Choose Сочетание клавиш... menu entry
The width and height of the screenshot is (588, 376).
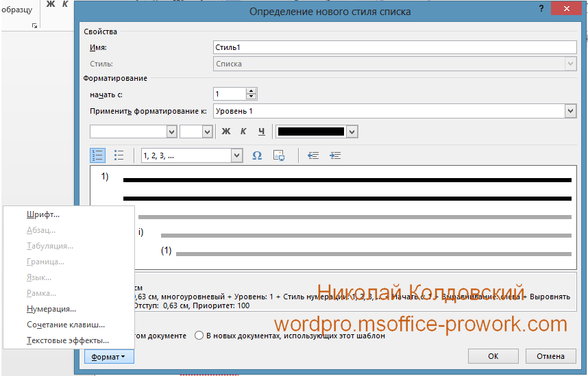tap(66, 325)
